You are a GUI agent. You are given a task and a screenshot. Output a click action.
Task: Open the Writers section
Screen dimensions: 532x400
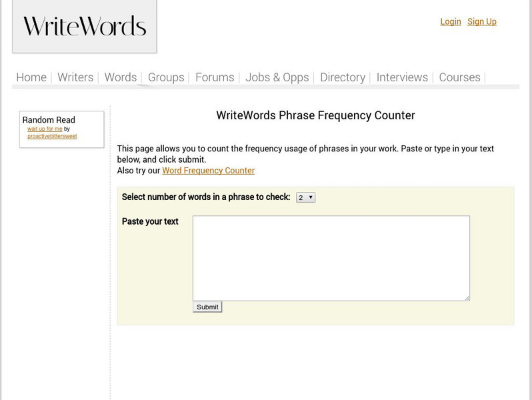coord(75,77)
